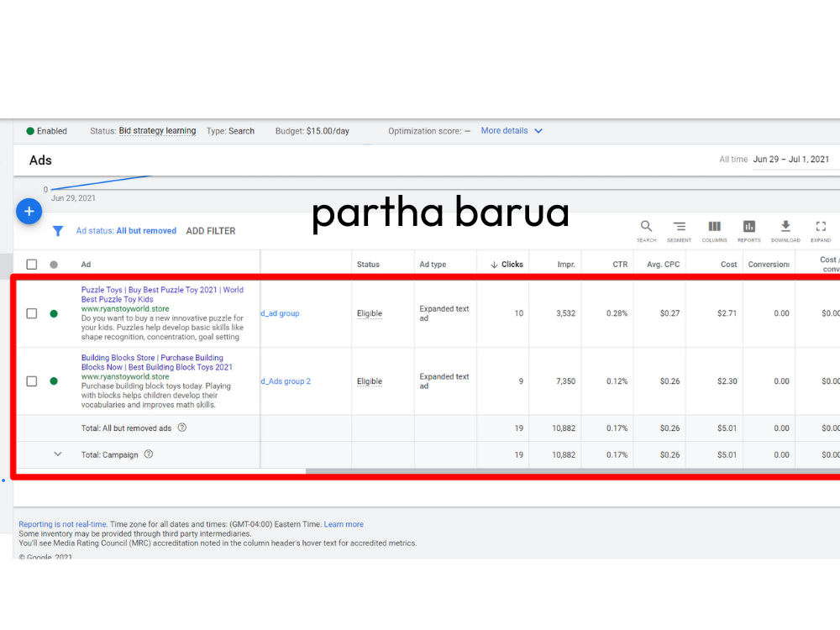Viewport: 840px width, 630px height.
Task: Click the Expand table icon
Action: [x=821, y=231]
